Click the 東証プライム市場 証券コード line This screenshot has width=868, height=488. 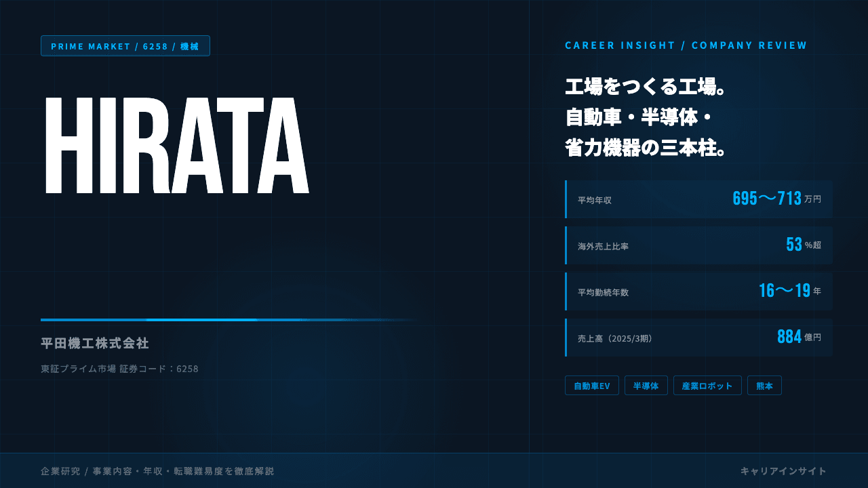(x=119, y=369)
